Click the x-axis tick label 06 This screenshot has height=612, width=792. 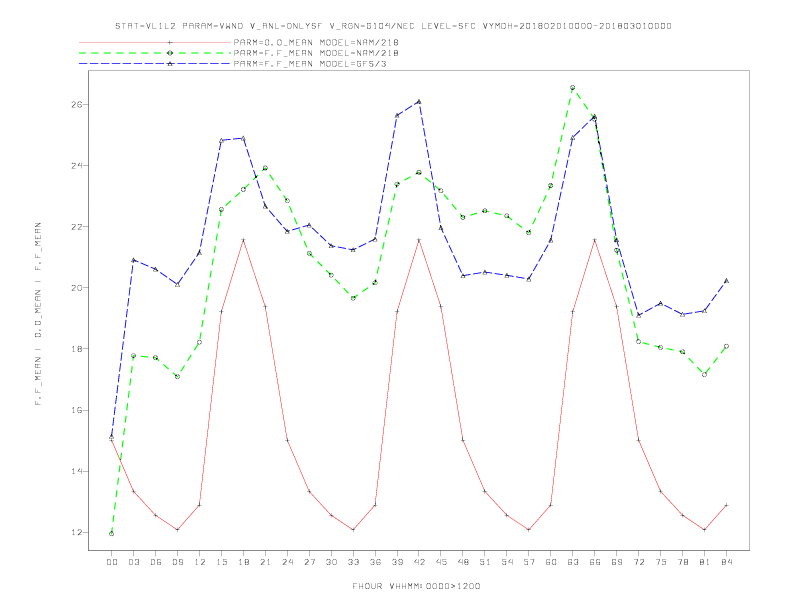[156, 562]
